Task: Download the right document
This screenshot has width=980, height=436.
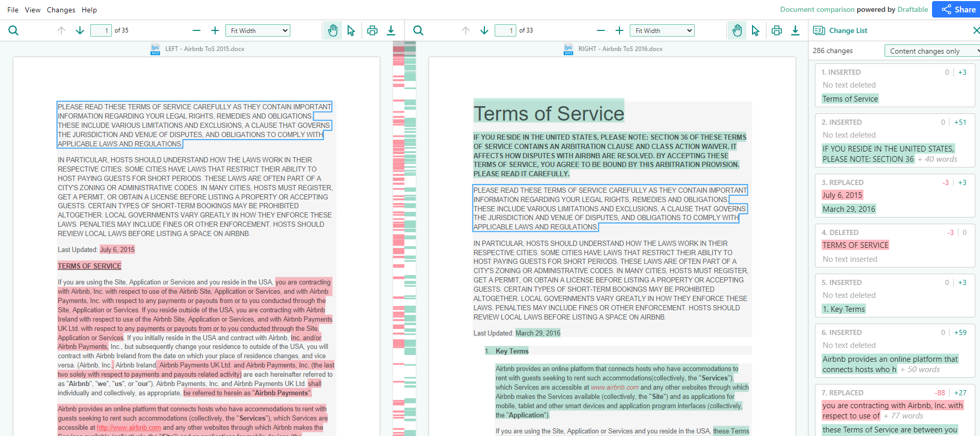Action: (795, 30)
